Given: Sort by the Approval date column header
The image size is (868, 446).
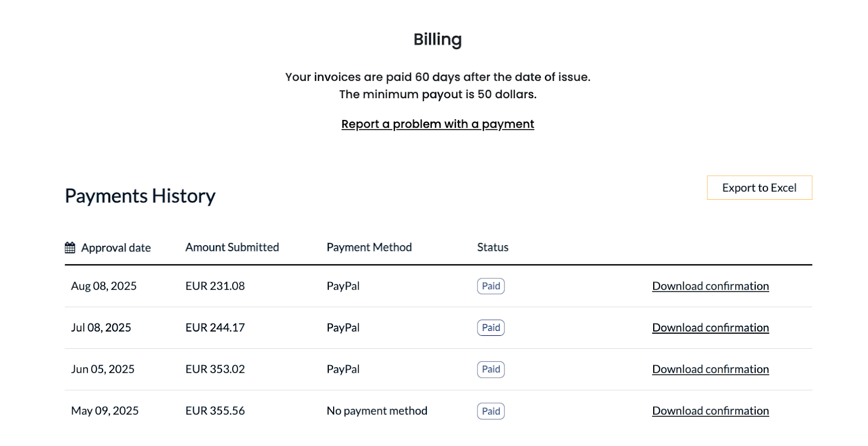Looking at the screenshot, I should pos(116,248).
